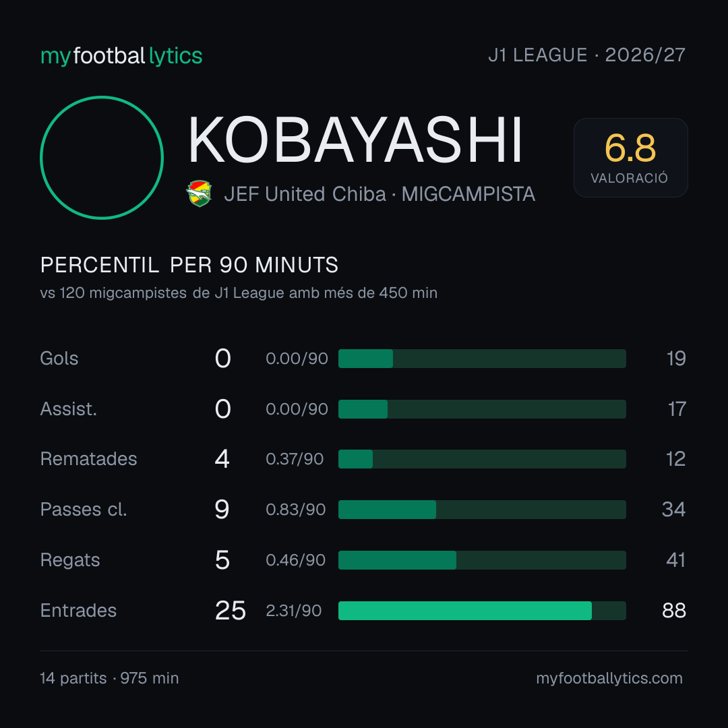Click the Passes cl. row label

(x=84, y=510)
